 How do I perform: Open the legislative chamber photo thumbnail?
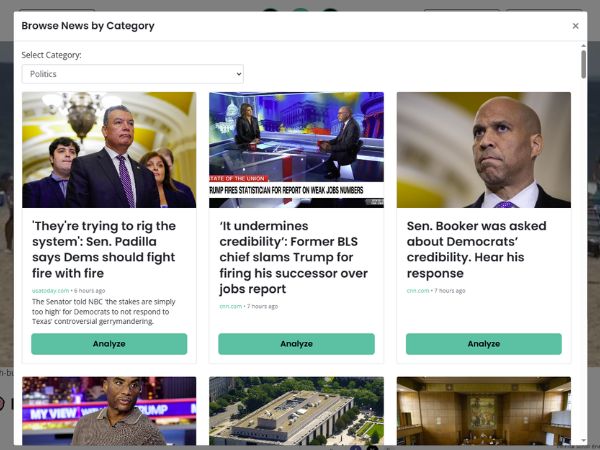pos(484,411)
